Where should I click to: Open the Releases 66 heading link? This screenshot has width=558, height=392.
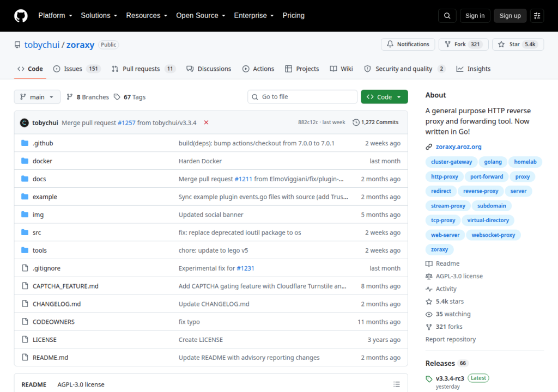447,363
